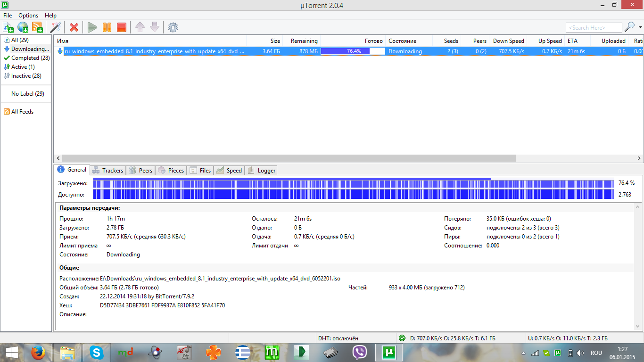
Task: Click the torrent list scroll-right arrow
Action: click(x=639, y=158)
